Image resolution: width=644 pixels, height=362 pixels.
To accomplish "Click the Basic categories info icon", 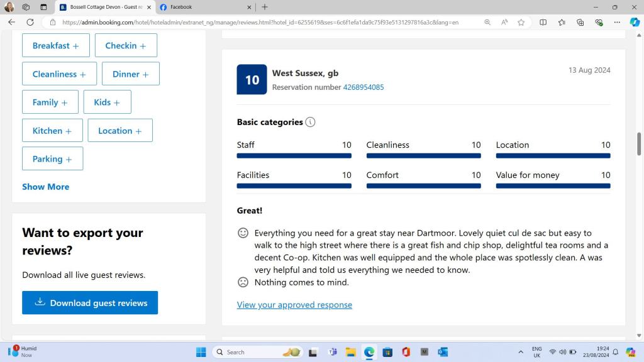I will (310, 122).
